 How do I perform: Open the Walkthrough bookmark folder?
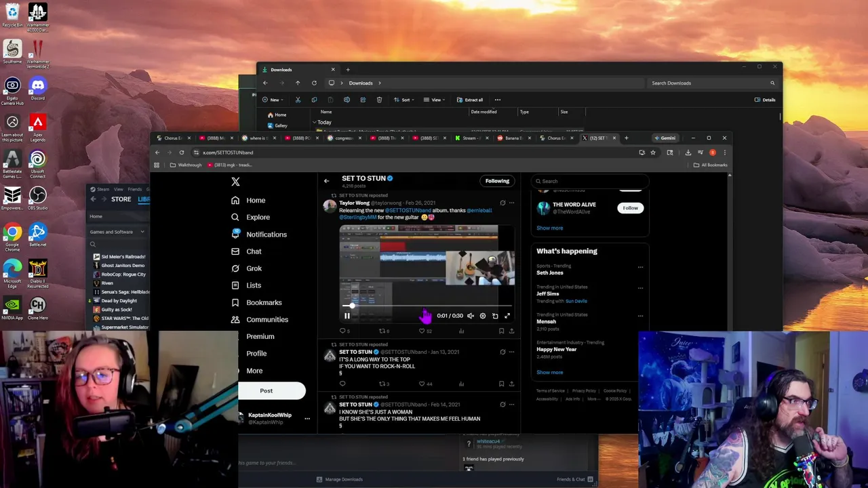coord(186,165)
